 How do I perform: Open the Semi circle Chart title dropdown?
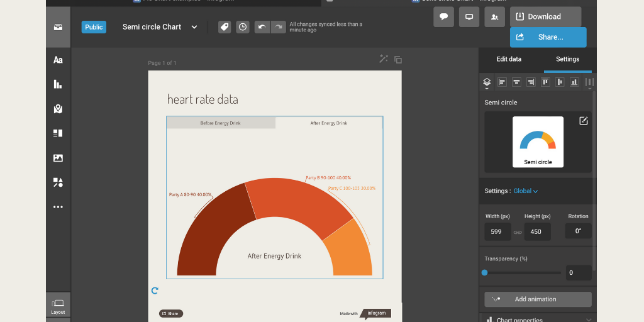pos(194,27)
